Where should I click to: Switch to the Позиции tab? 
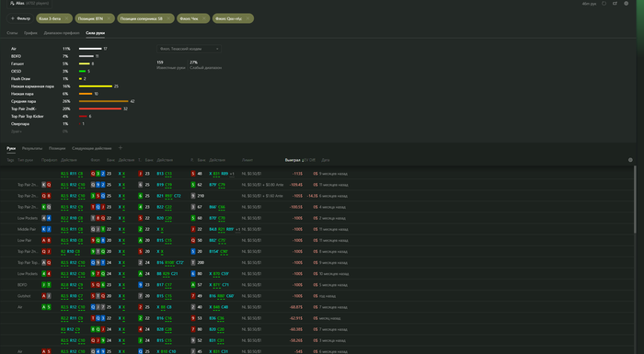pos(57,148)
